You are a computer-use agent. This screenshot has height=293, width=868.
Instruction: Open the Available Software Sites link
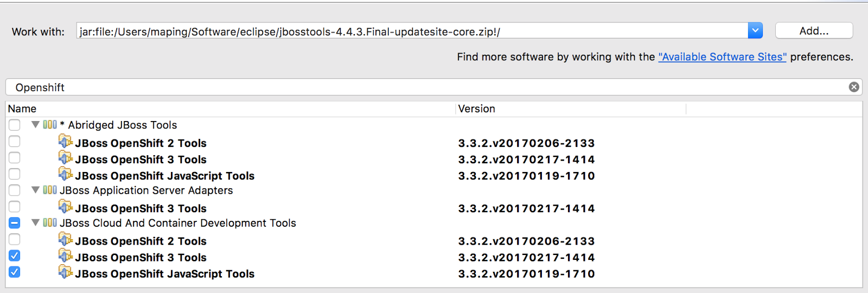point(722,57)
